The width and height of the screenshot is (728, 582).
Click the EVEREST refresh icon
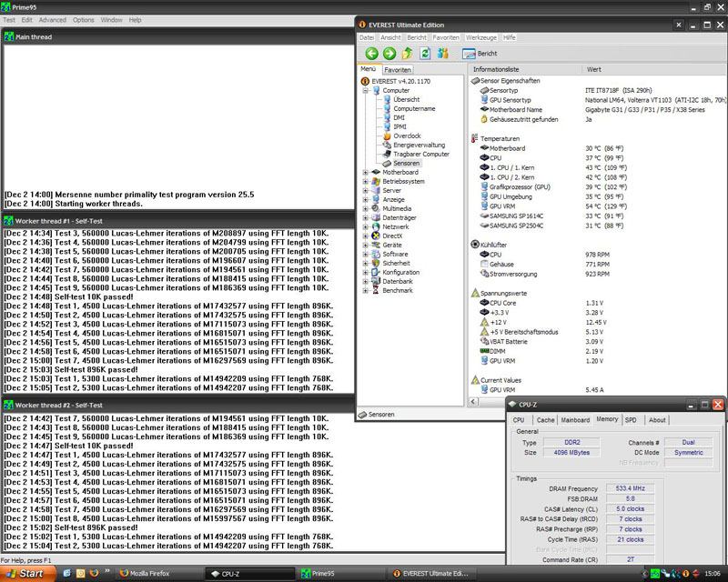tap(425, 54)
